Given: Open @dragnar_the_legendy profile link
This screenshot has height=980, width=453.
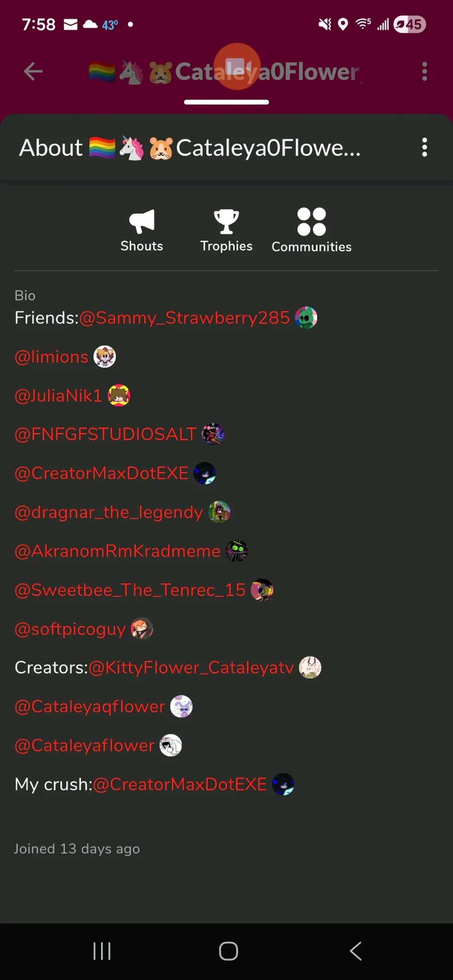Looking at the screenshot, I should pyautogui.click(x=109, y=512).
